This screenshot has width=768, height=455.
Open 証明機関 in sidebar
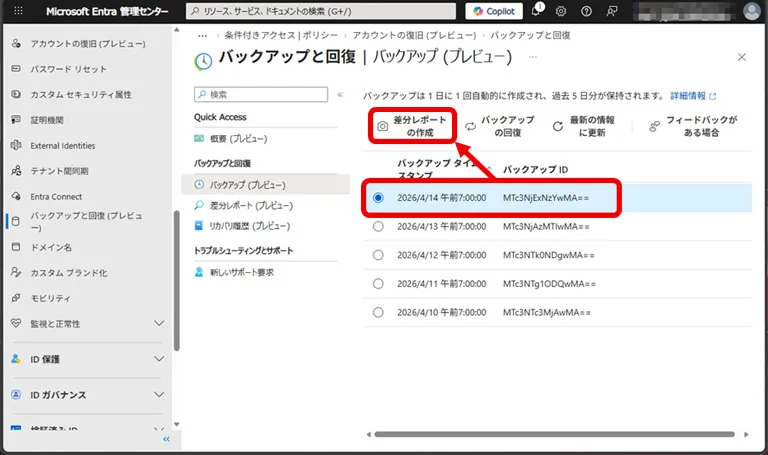pos(47,120)
